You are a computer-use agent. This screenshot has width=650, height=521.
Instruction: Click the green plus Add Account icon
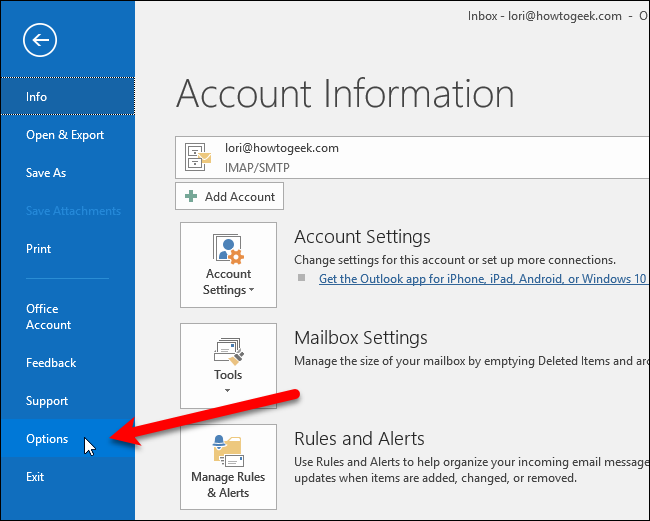point(190,197)
